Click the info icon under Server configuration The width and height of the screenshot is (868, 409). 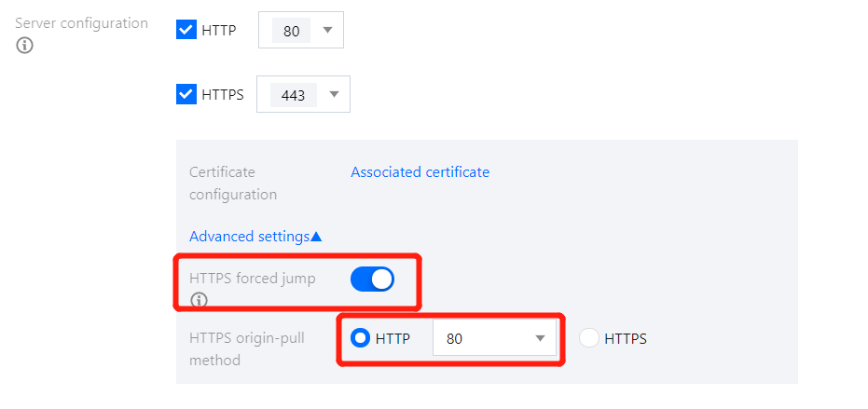point(25,46)
